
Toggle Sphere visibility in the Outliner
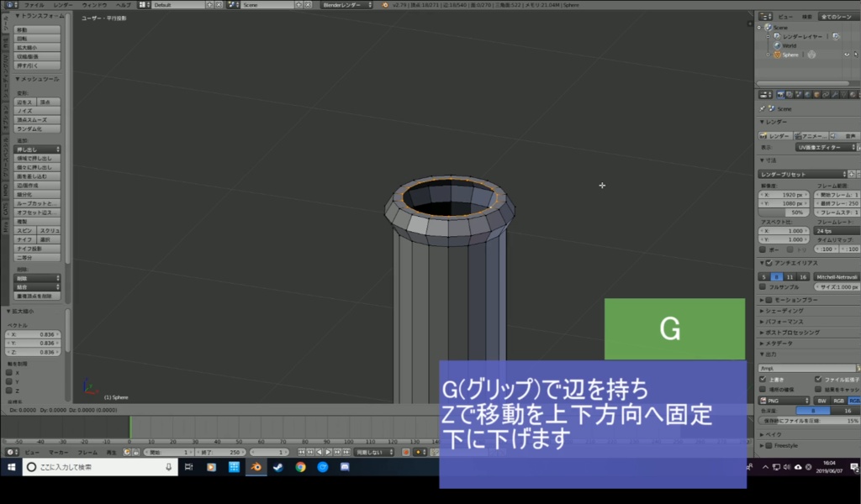click(x=847, y=54)
